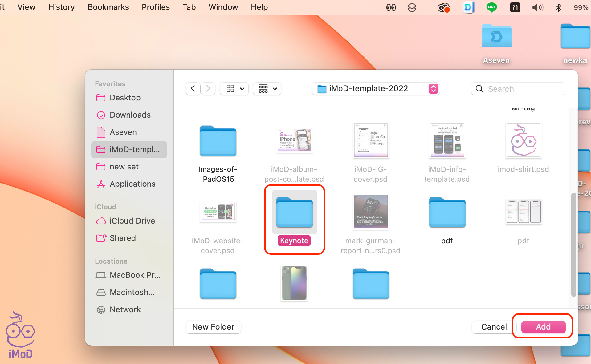Viewport: 591px width, 364px height.
Task: Select the black-labeled pdf folder
Action: click(x=447, y=213)
